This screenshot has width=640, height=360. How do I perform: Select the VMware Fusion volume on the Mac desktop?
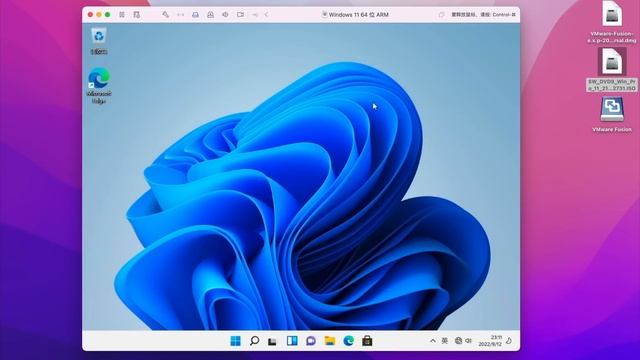click(611, 115)
